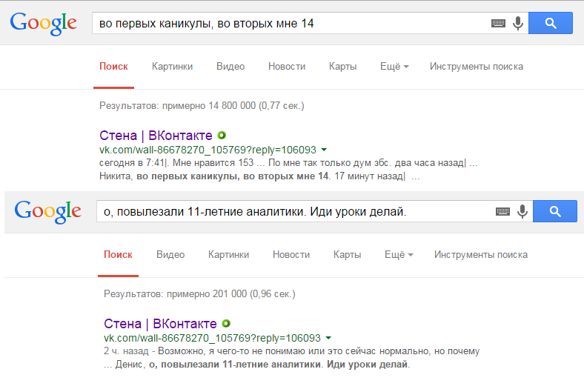Expand the URL dropdown arrow of the result above "сегодня в 7:41"
584x392 pixels.
pos(324,150)
